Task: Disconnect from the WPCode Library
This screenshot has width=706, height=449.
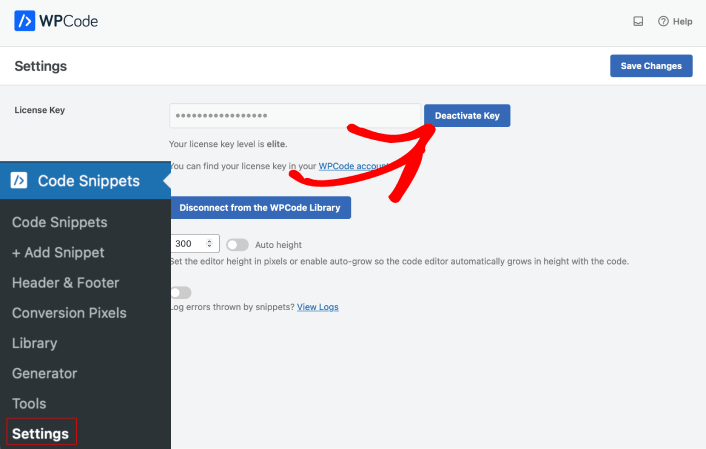Action: pyautogui.click(x=261, y=208)
